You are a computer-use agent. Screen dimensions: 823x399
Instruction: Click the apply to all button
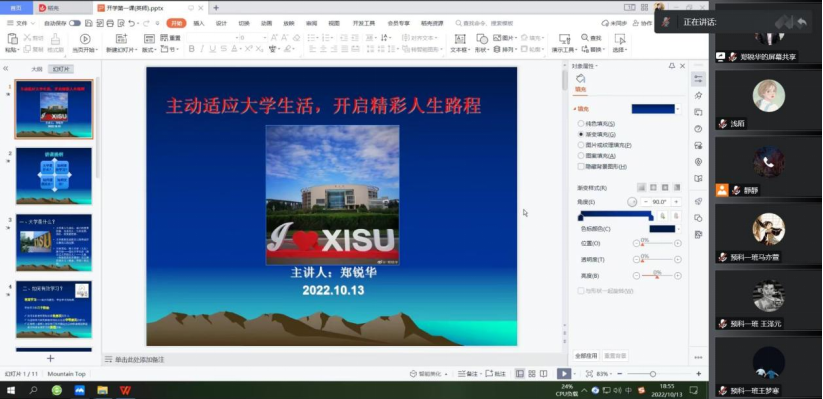click(586, 356)
